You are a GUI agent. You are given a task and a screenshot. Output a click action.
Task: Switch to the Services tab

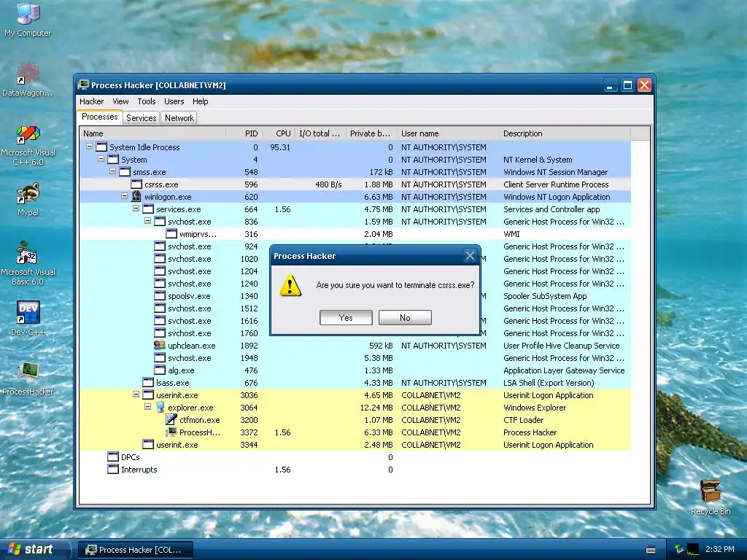(x=141, y=117)
